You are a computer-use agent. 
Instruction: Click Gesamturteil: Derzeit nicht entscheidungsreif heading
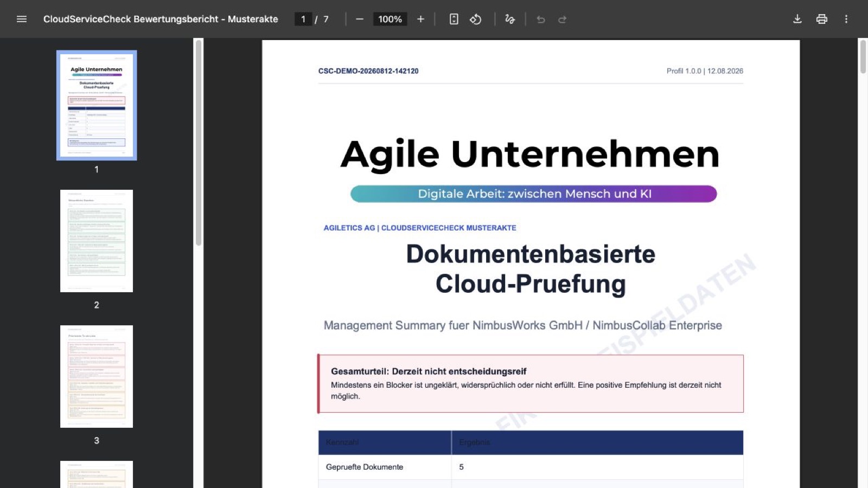[429, 371]
